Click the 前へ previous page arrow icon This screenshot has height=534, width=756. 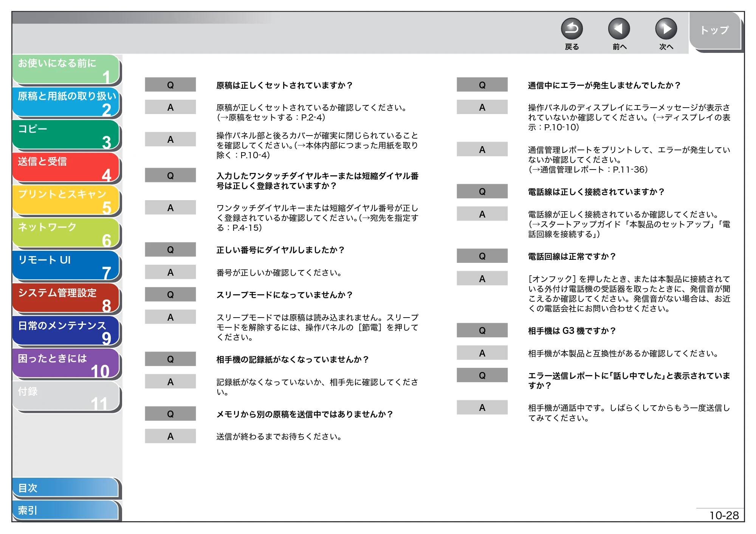coord(619,29)
